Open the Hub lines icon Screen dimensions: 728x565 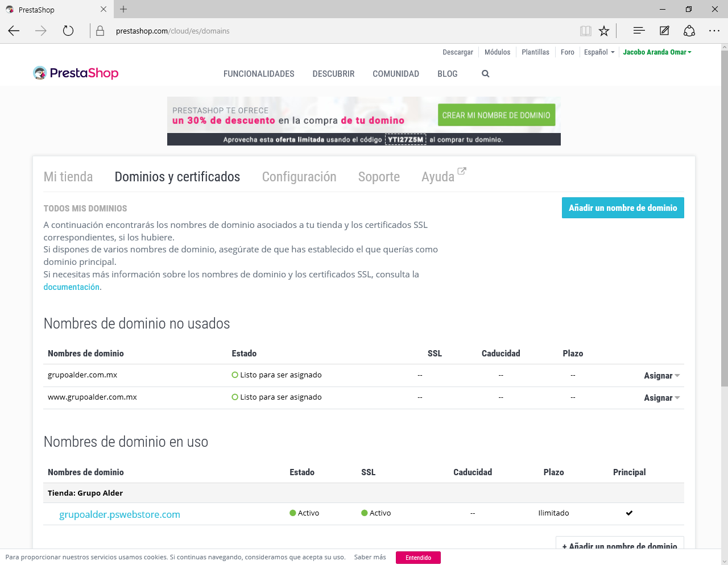[639, 31]
